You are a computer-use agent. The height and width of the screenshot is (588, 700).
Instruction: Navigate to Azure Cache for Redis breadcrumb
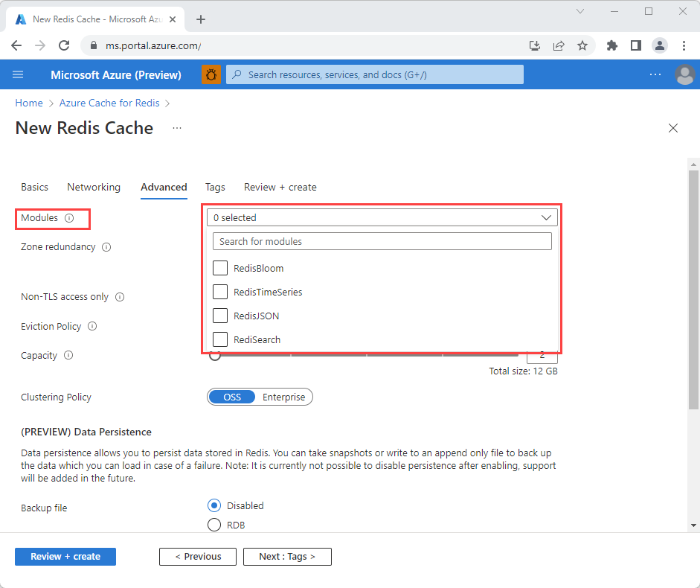109,103
